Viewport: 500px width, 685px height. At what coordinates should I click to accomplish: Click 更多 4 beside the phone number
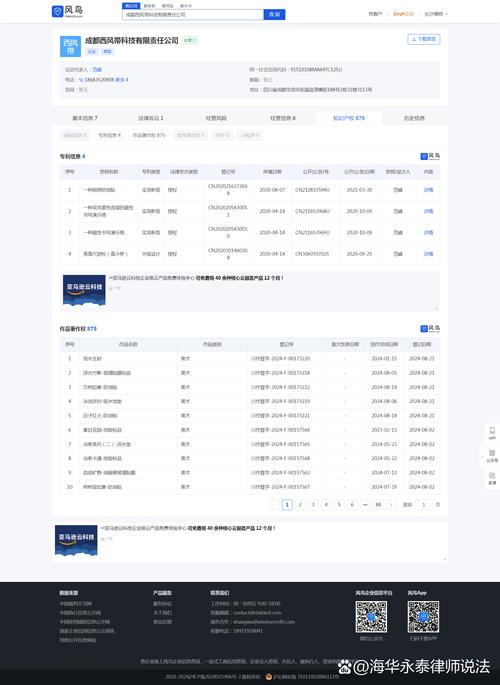pyautogui.click(x=122, y=80)
